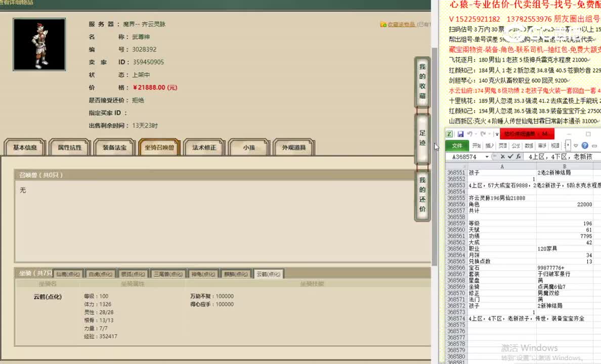Switch to the 公式 (Formulas) ribbon tab
The image size is (601, 364).
(516, 146)
